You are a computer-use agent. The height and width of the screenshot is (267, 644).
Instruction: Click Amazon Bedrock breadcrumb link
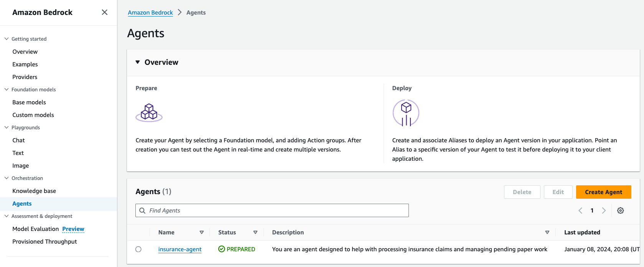[x=150, y=13]
